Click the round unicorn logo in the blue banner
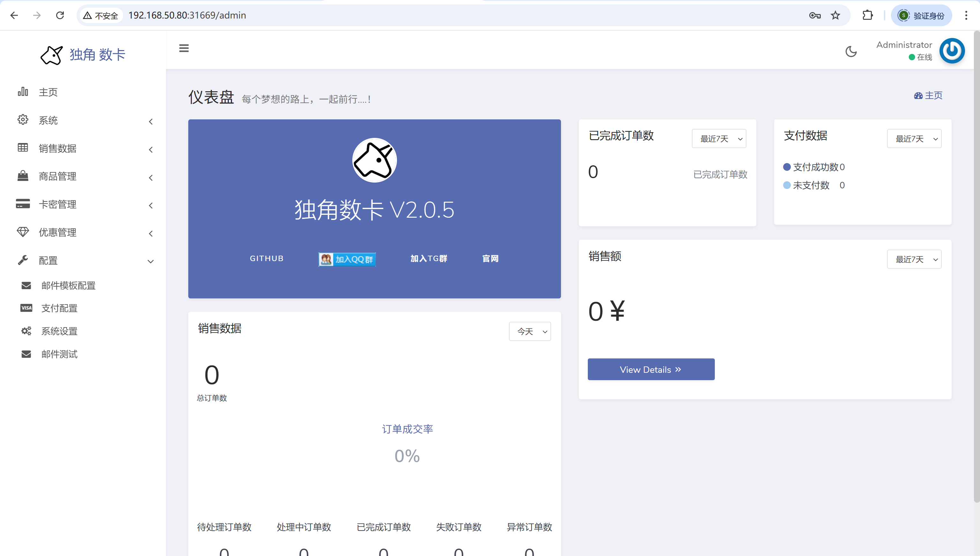Screen dimensions: 980x556 tap(374, 160)
